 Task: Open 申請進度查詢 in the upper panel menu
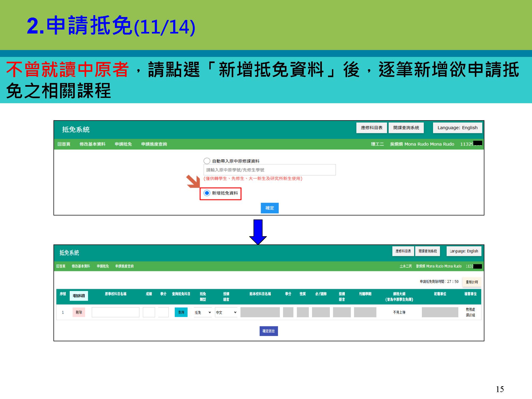click(154, 144)
